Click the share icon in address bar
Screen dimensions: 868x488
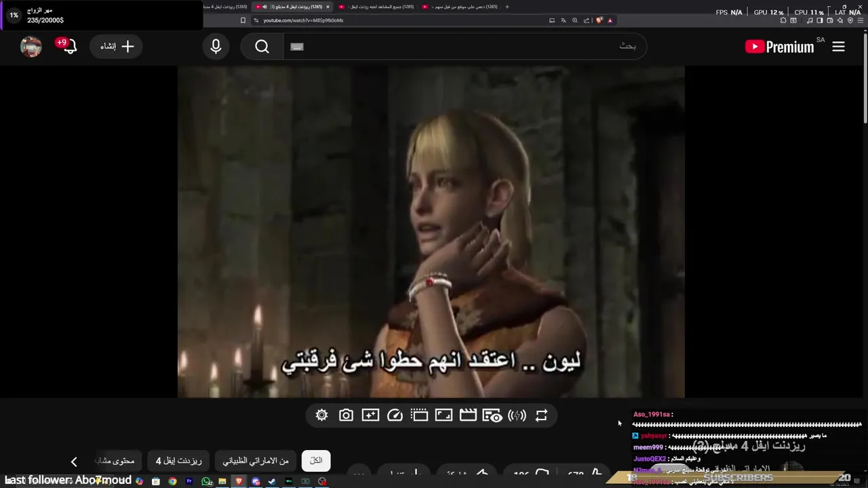587,20
